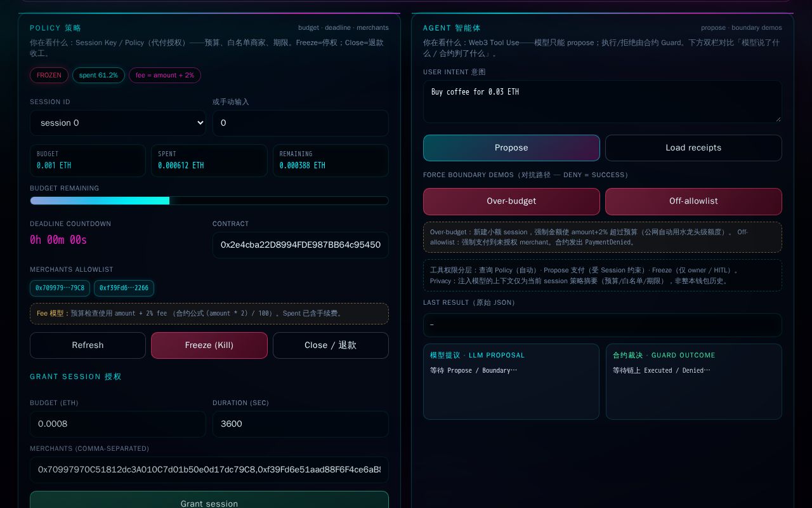
Task: Click the LLM Proposal panel
Action: click(x=511, y=382)
